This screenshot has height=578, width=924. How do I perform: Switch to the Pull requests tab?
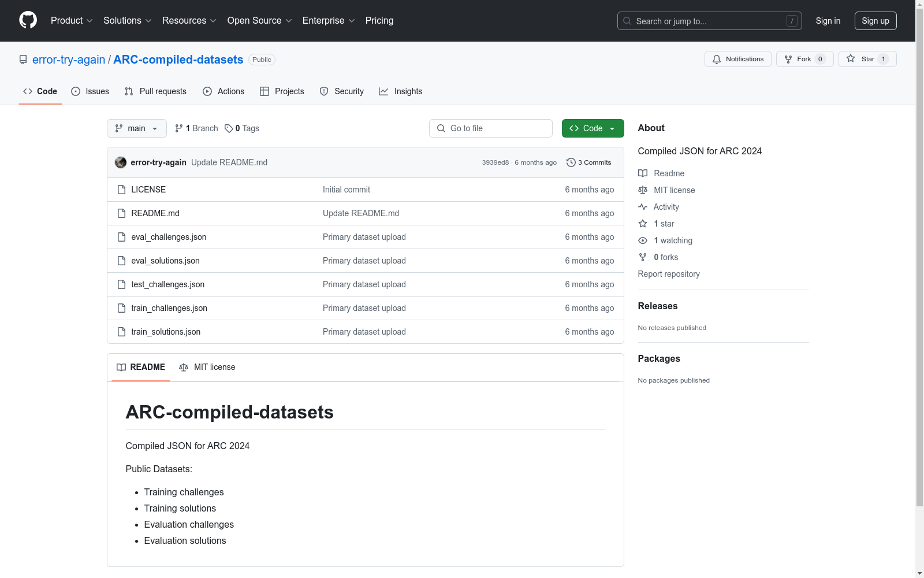(155, 91)
